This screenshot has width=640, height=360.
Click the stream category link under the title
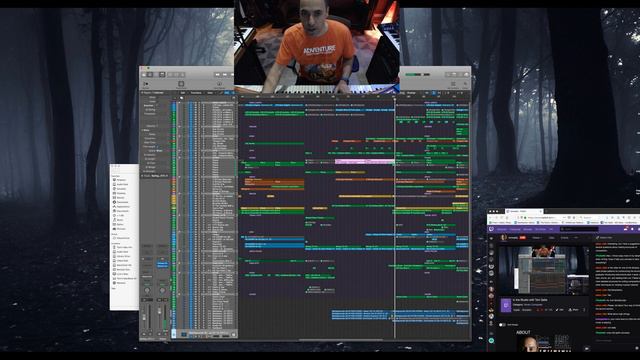(x=533, y=304)
